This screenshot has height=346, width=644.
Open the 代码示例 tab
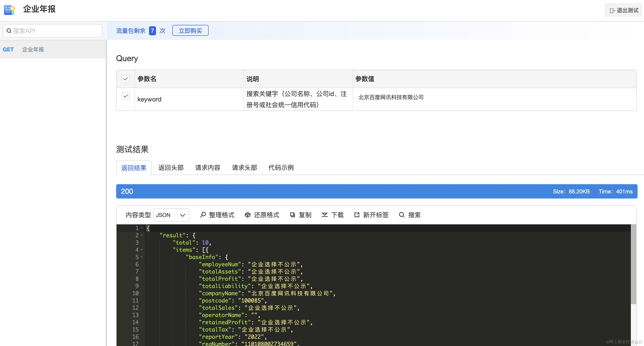pyautogui.click(x=281, y=168)
